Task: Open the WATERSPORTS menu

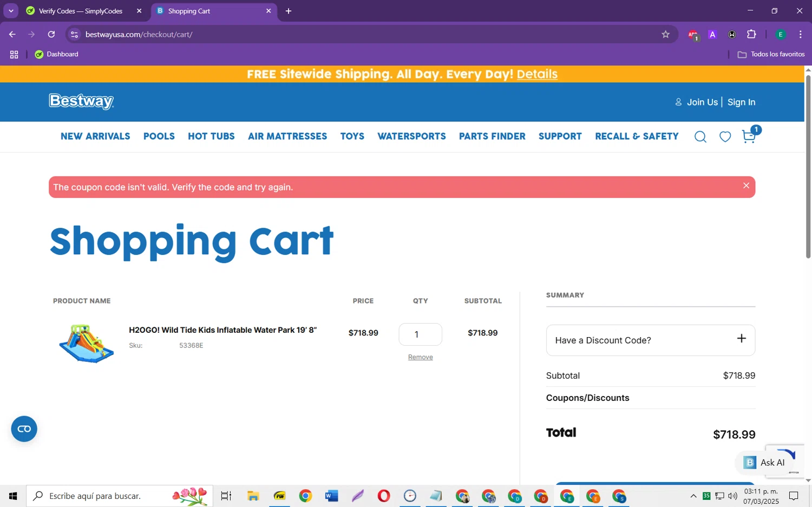Action: click(x=411, y=136)
